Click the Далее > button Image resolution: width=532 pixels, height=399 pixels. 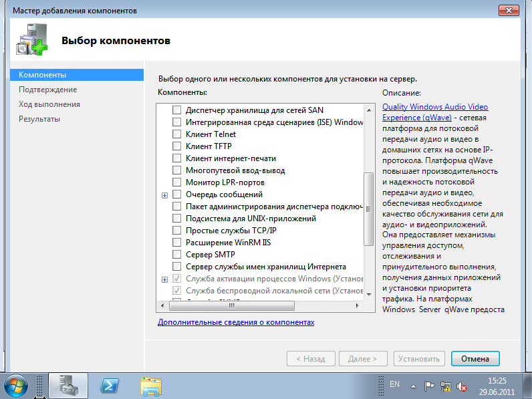(363, 359)
